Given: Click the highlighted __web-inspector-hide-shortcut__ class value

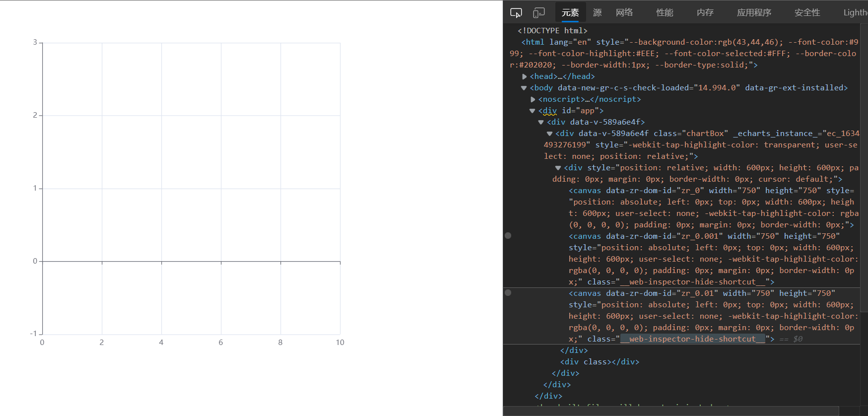Looking at the screenshot, I should pos(692,339).
